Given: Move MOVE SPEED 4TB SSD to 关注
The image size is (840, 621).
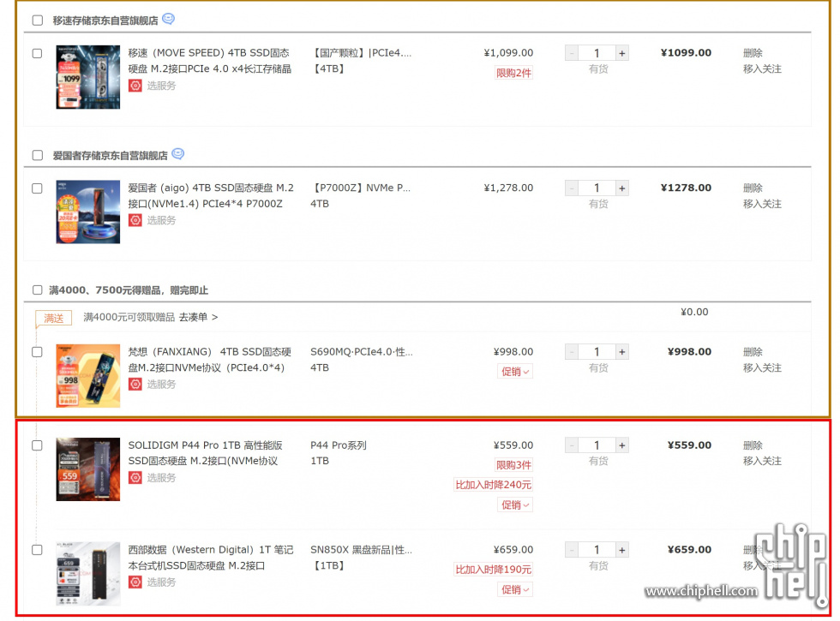Looking at the screenshot, I should (x=762, y=69).
